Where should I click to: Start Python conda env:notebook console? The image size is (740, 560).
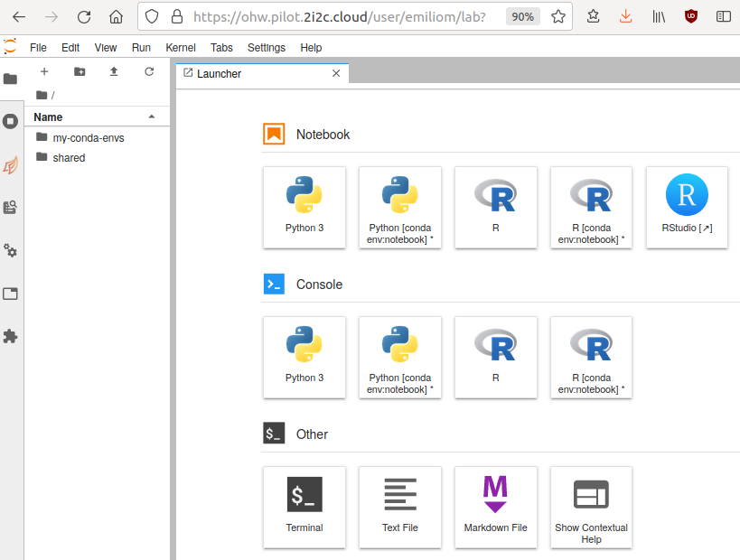point(400,358)
